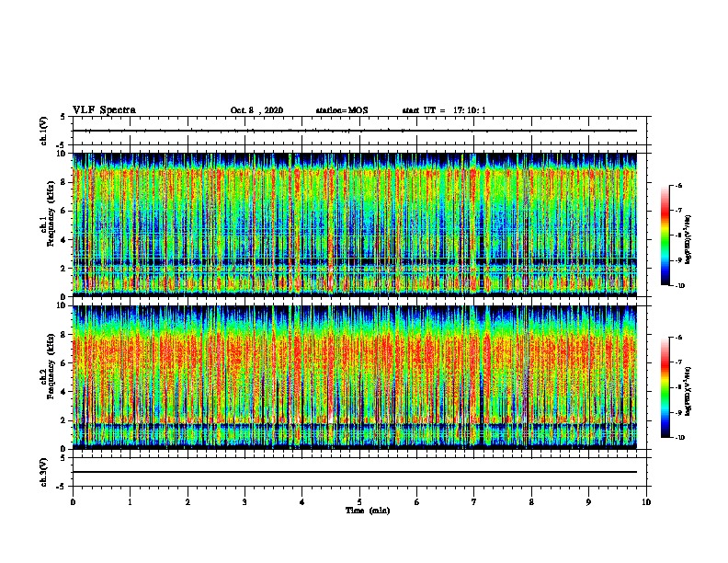Click inside the ch.1 spectrogram panel
Screen dimensions: 728x563
point(355,224)
